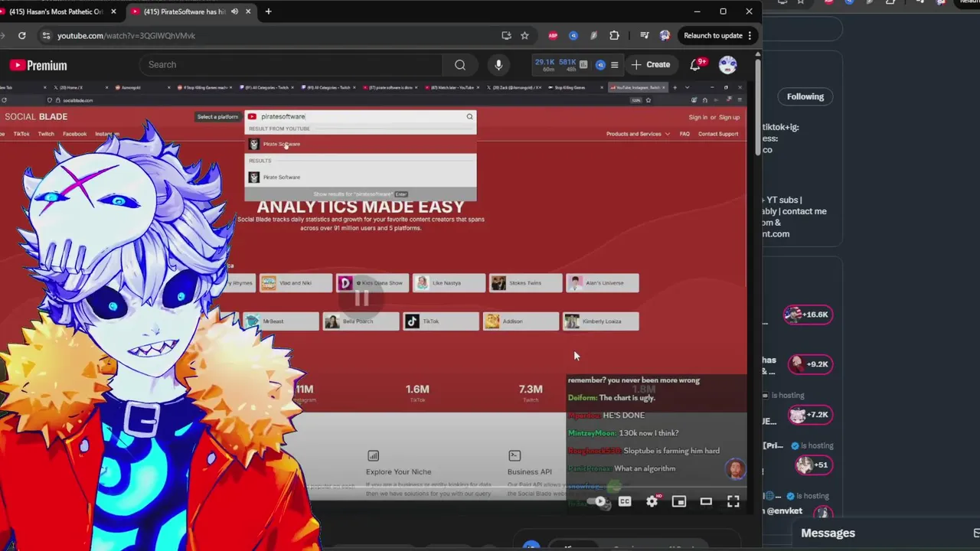The height and width of the screenshot is (551, 980).
Task: Pause video via center pause overlay
Action: coord(361,299)
